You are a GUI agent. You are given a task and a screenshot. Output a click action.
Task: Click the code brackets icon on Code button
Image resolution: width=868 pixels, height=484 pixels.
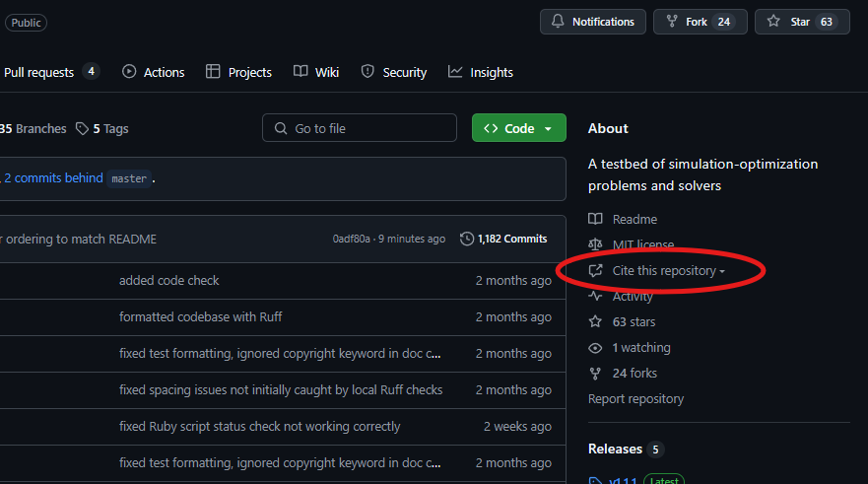tap(491, 128)
